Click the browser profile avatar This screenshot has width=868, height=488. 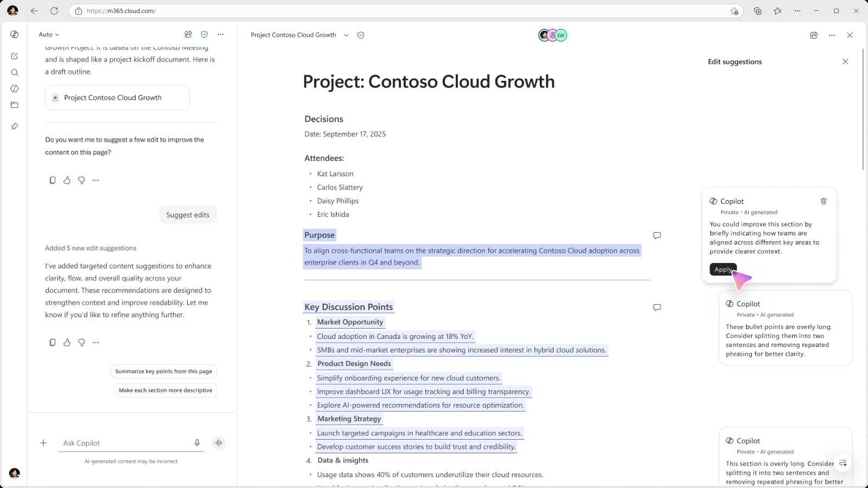[x=12, y=11]
